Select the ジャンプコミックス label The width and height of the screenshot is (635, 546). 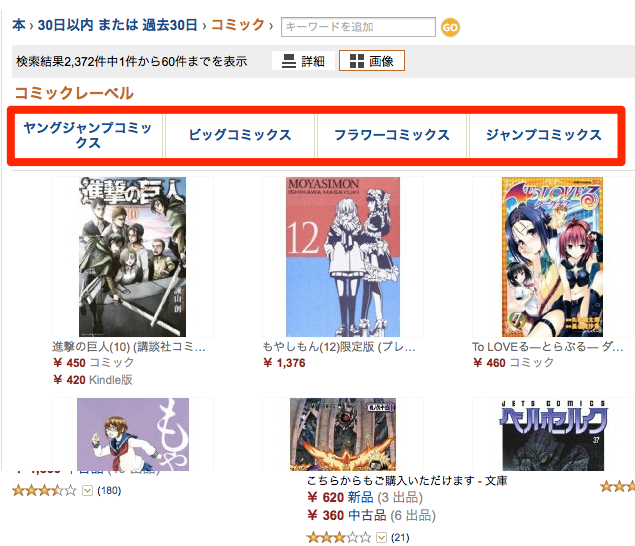pyautogui.click(x=543, y=135)
